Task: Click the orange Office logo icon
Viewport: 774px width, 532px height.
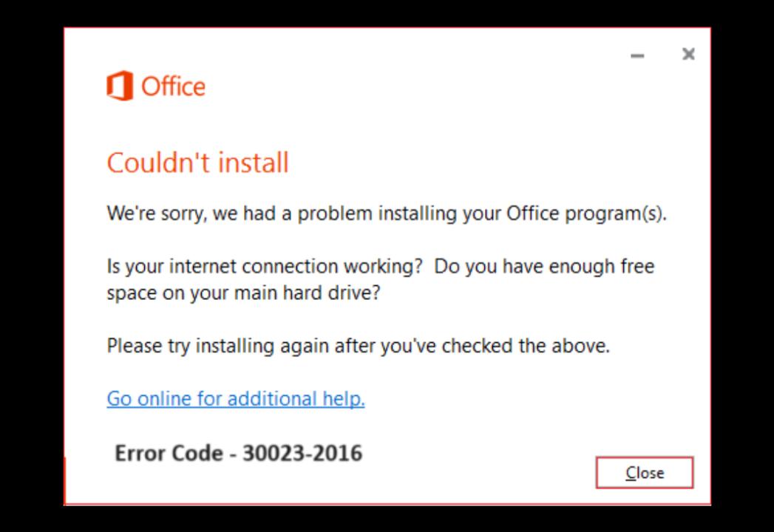Action: [x=119, y=86]
